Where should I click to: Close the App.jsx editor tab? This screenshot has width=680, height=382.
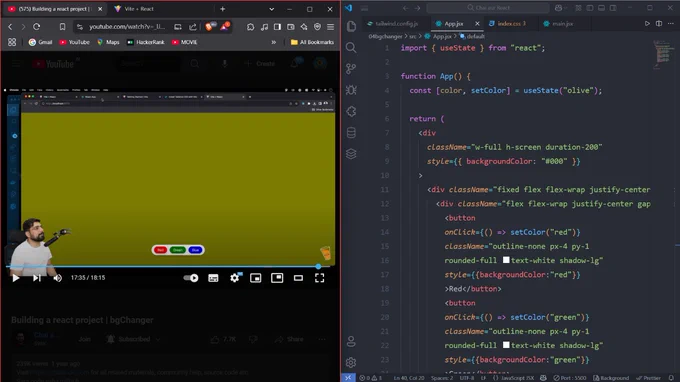477,23
